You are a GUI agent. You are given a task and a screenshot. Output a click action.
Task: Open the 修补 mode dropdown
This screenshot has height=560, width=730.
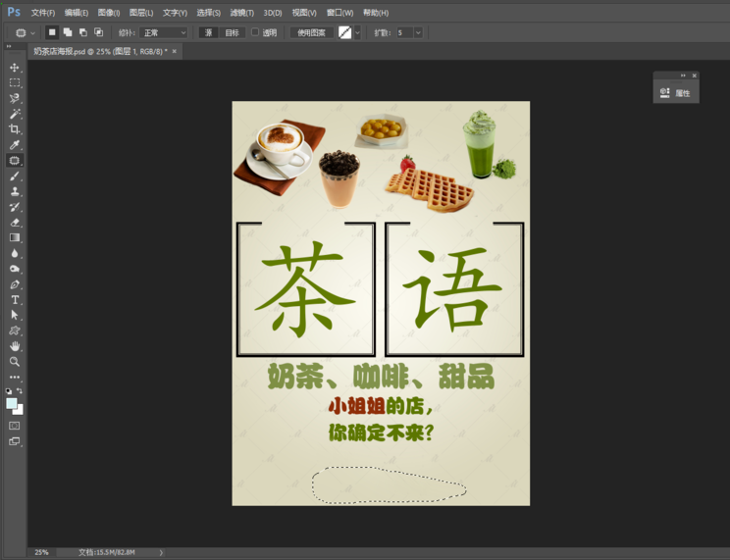(x=164, y=32)
